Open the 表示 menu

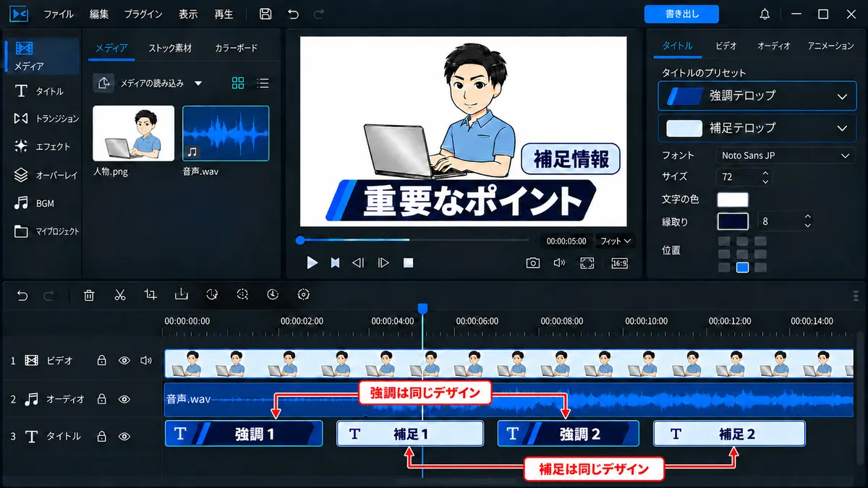point(188,14)
